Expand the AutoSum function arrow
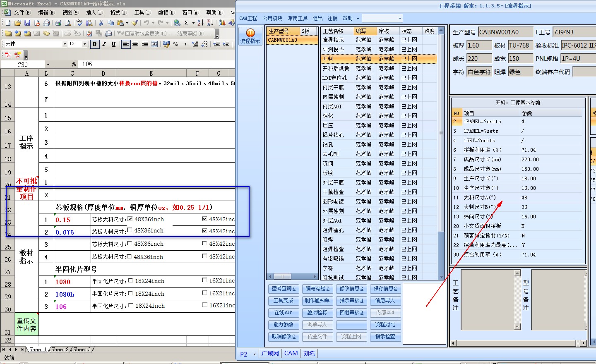The width and height of the screenshot is (596, 364). (x=193, y=23)
